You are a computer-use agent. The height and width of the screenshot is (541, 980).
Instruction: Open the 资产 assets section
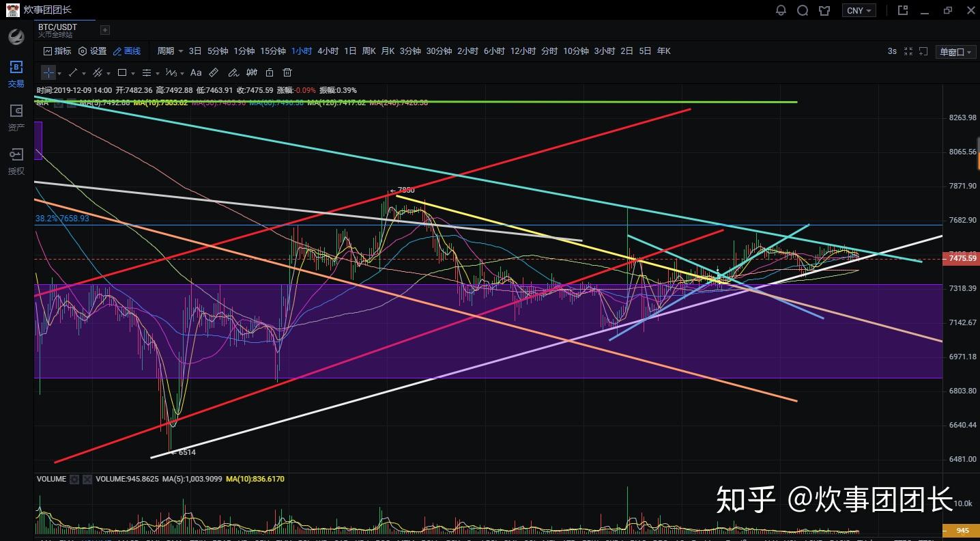coord(16,118)
